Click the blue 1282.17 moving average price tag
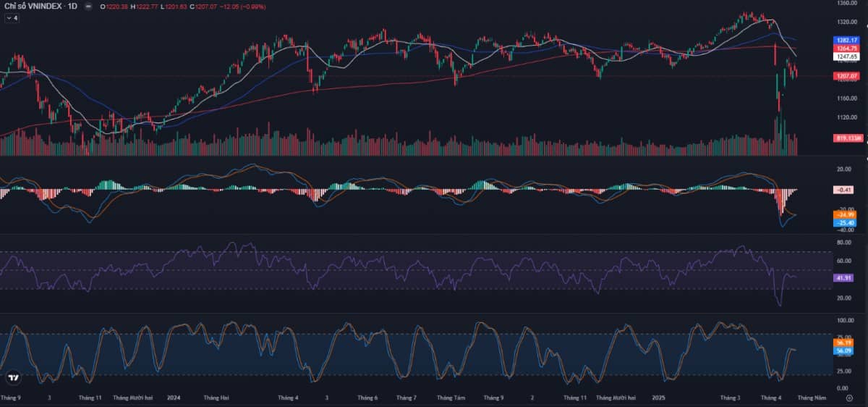Image resolution: width=868 pixels, height=407 pixels. (846, 41)
